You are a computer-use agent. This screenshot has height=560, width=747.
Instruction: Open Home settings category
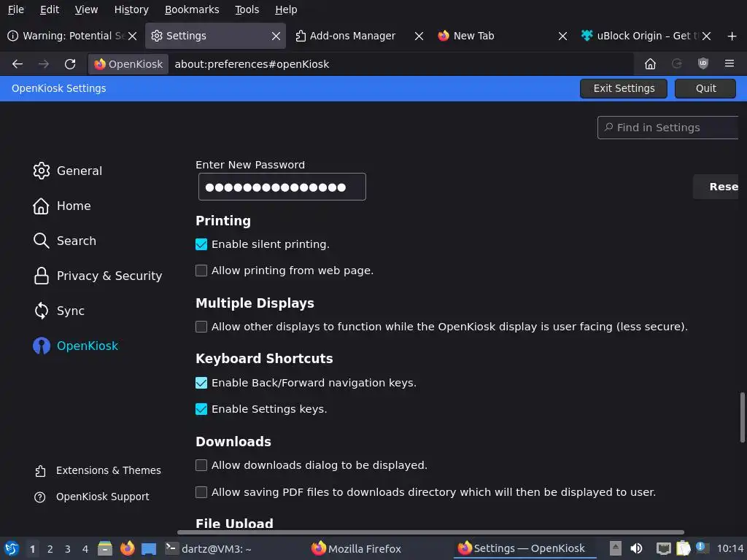pos(62,206)
